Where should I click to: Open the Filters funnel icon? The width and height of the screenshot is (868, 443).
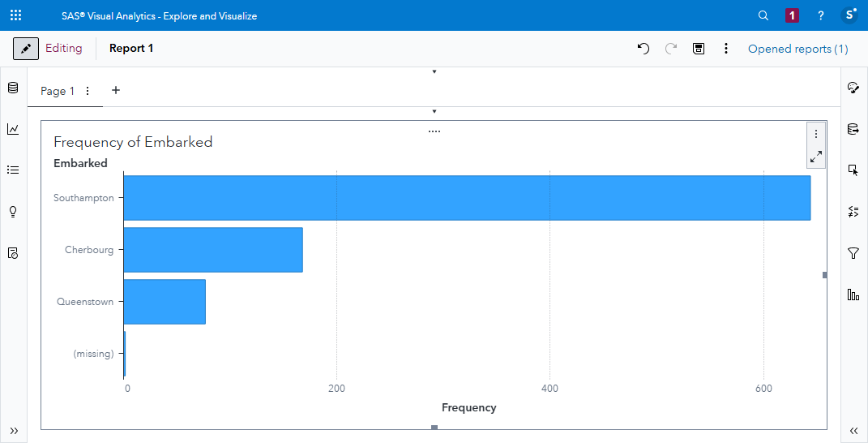(853, 253)
